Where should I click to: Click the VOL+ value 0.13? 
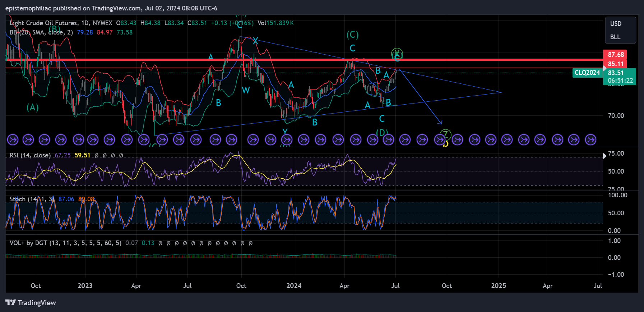148,243
